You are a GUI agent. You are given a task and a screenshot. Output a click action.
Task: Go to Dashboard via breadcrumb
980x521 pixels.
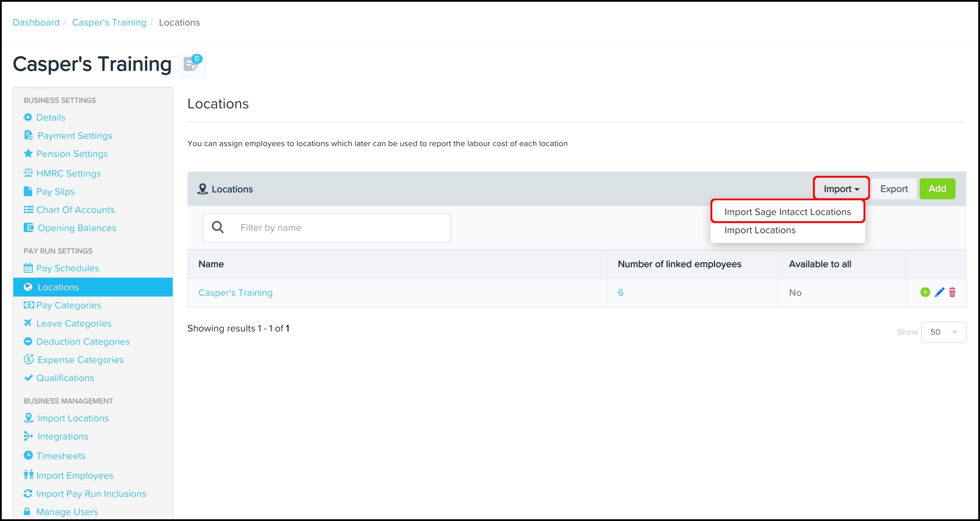coord(36,22)
